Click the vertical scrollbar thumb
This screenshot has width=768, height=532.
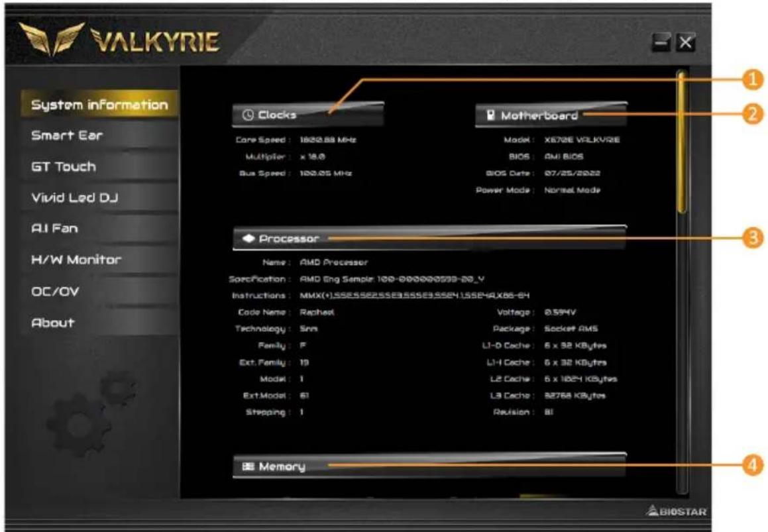(681, 142)
